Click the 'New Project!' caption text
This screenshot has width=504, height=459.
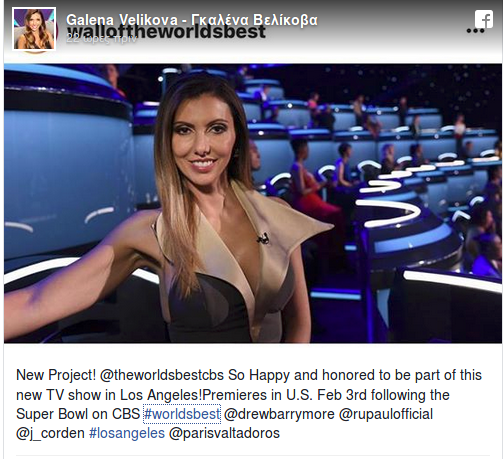(x=56, y=375)
